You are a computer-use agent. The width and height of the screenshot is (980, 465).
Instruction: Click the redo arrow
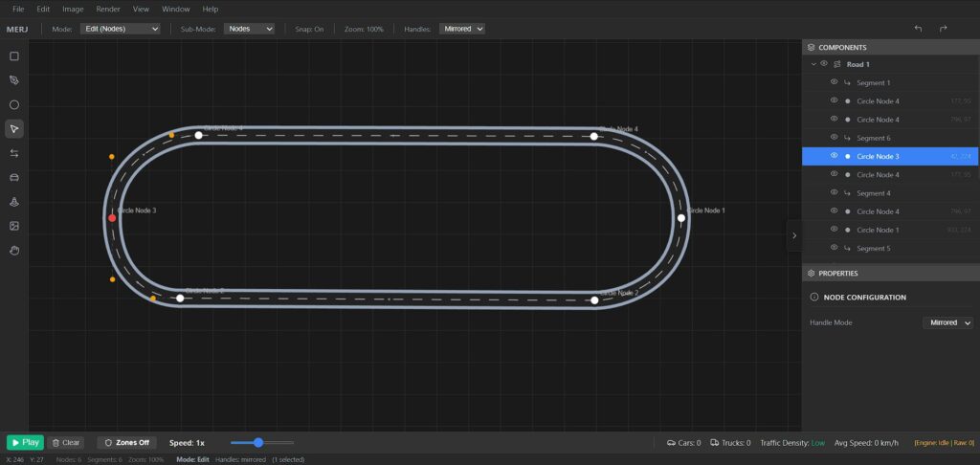943,29
